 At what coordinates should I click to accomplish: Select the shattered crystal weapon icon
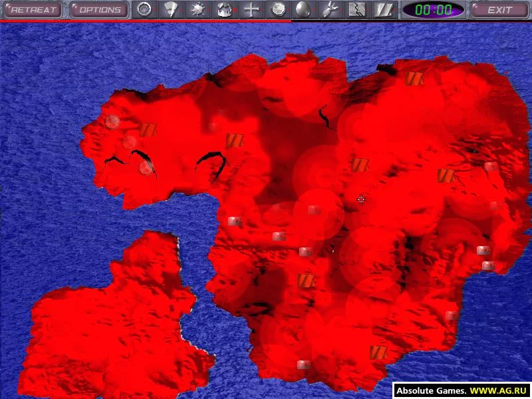tap(224, 9)
